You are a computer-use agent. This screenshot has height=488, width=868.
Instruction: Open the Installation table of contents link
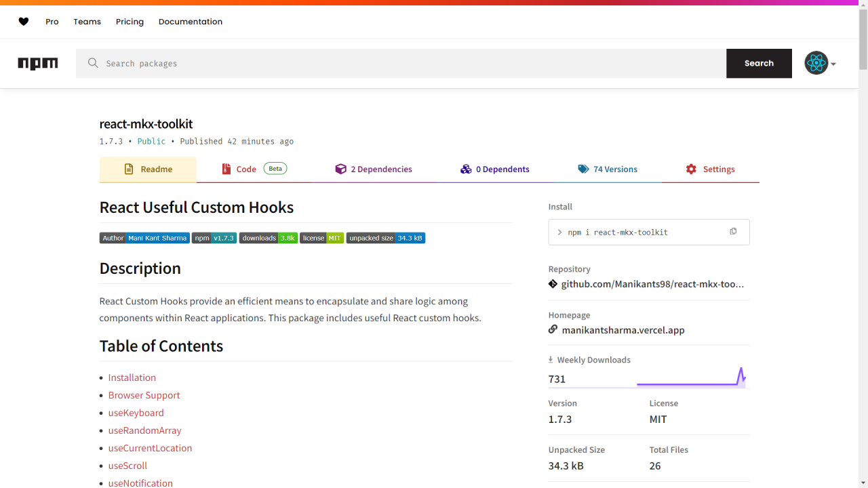click(x=132, y=378)
